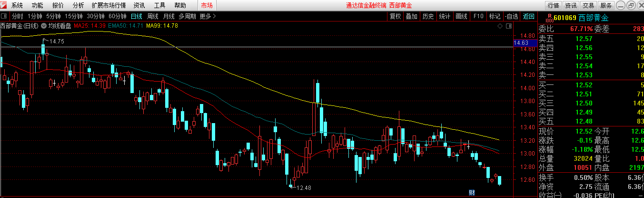This screenshot has height=198, width=644.
Task: Click the 标记 mark button
Action: click(495, 16)
